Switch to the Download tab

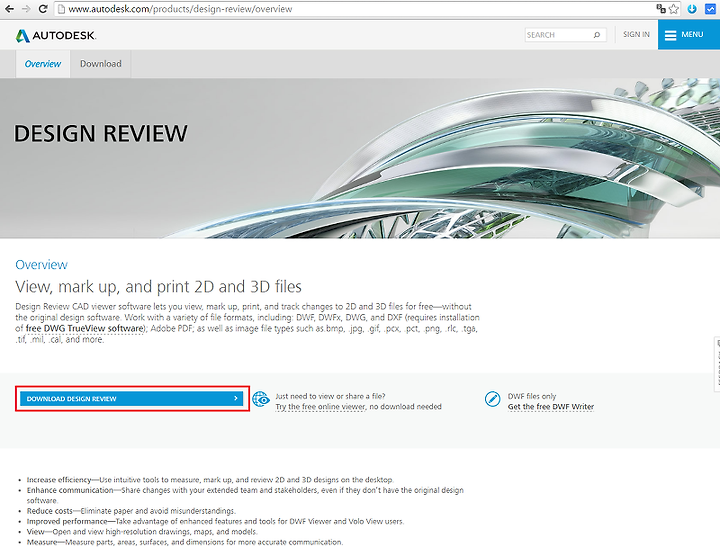tap(101, 64)
